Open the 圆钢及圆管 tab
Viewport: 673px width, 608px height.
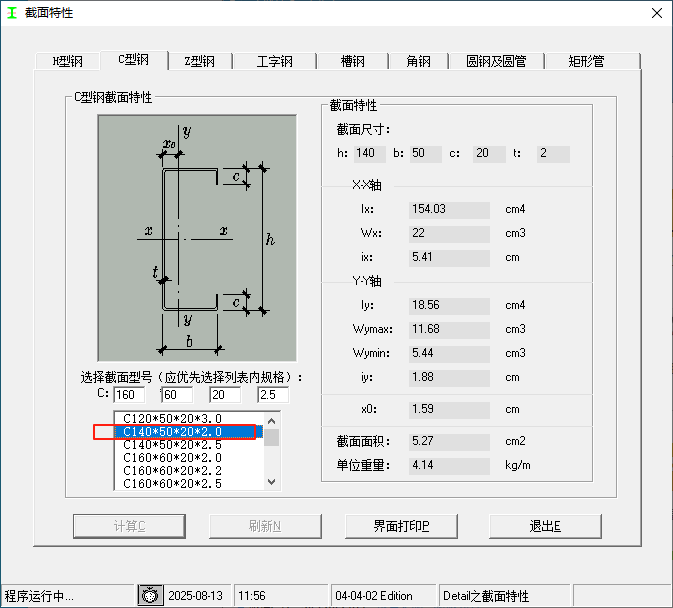click(x=497, y=61)
